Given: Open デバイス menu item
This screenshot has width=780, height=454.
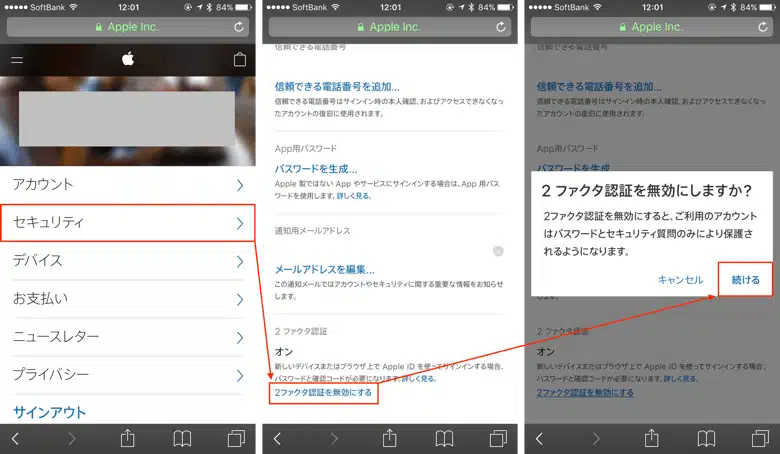Looking at the screenshot, I should [128, 261].
